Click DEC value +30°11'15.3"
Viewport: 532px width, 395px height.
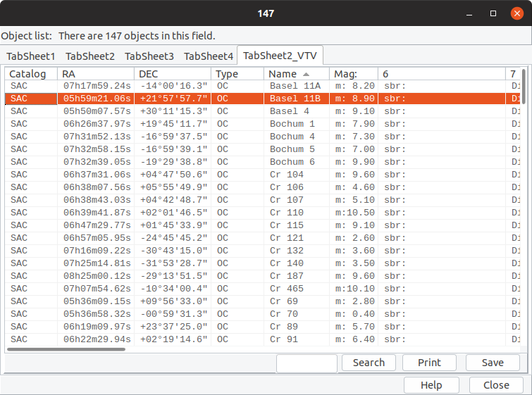[x=174, y=111]
